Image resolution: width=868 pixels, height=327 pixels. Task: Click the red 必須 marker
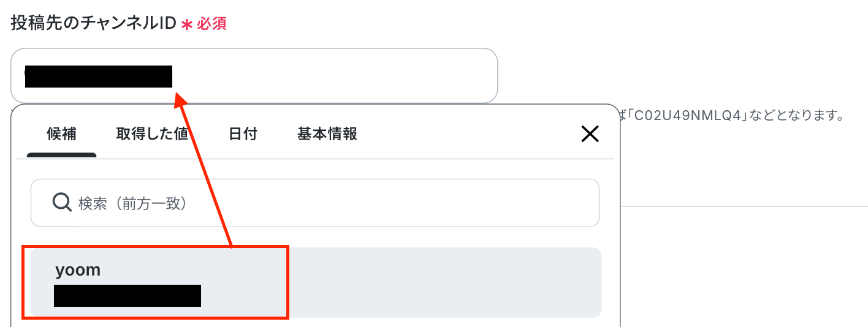[211, 24]
